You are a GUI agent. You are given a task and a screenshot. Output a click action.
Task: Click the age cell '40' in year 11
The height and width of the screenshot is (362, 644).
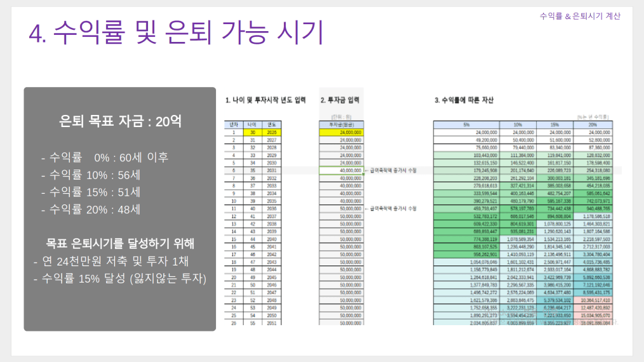[x=253, y=209]
